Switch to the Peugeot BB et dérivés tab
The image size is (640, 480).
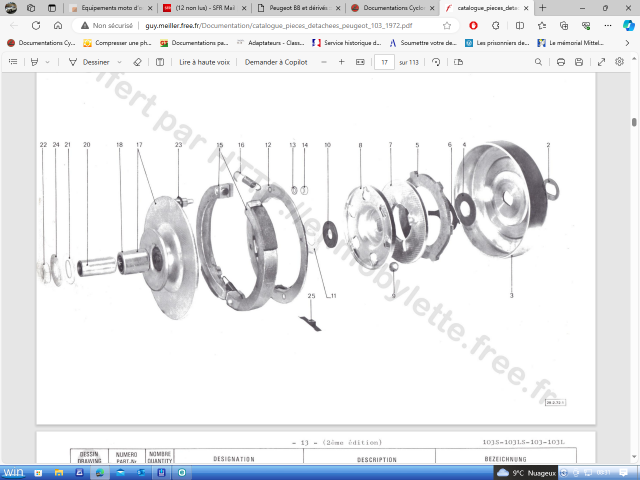tap(296, 7)
